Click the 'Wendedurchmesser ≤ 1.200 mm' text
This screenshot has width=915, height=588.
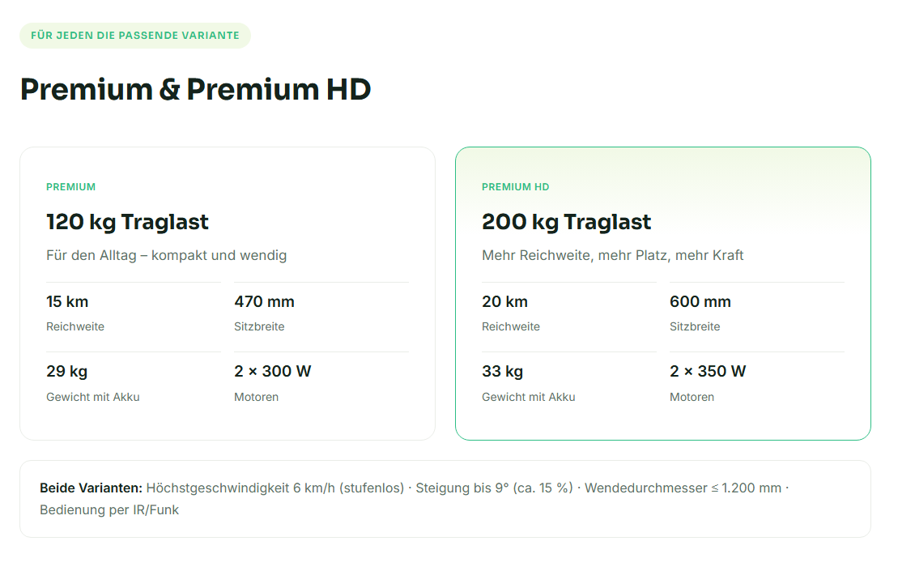point(683,488)
